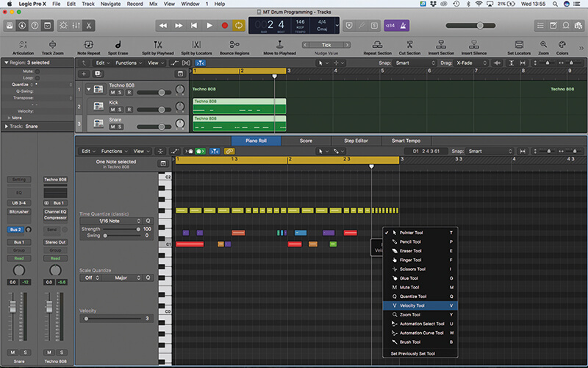Click the Bus 2 send slot
This screenshot has height=368, width=588.
(x=15, y=230)
